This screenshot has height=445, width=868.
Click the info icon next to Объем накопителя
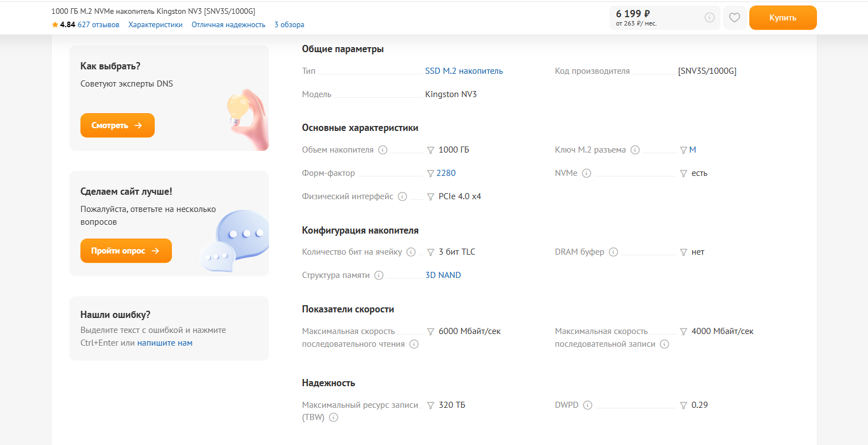coord(383,150)
